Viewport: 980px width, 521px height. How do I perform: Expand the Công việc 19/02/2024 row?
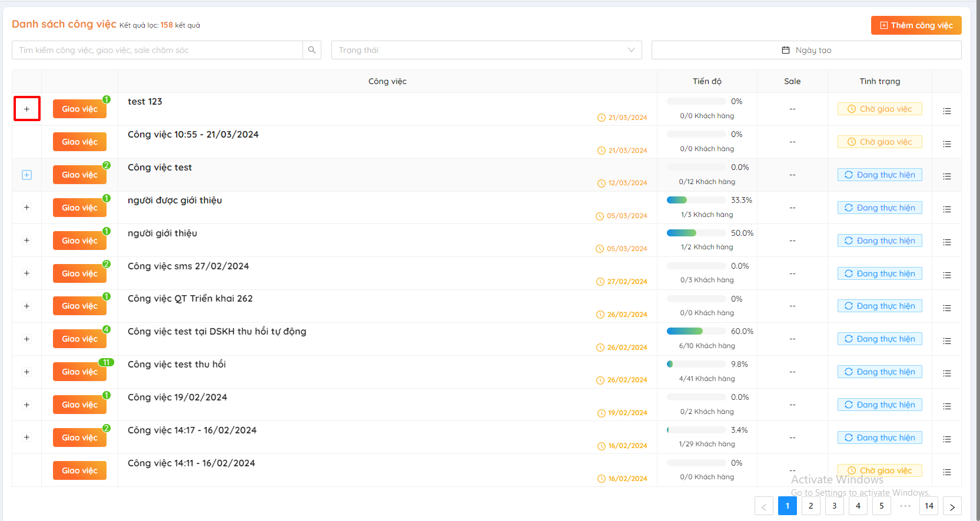click(x=26, y=405)
